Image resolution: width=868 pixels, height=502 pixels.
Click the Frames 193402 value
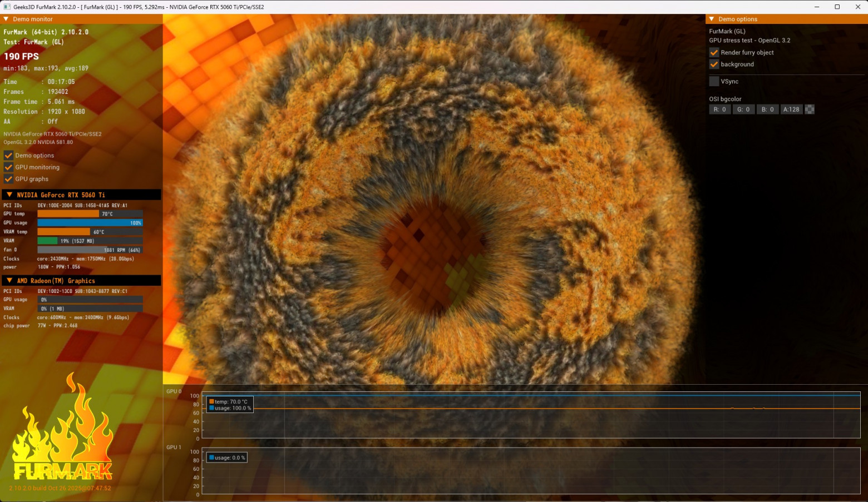pyautogui.click(x=58, y=92)
